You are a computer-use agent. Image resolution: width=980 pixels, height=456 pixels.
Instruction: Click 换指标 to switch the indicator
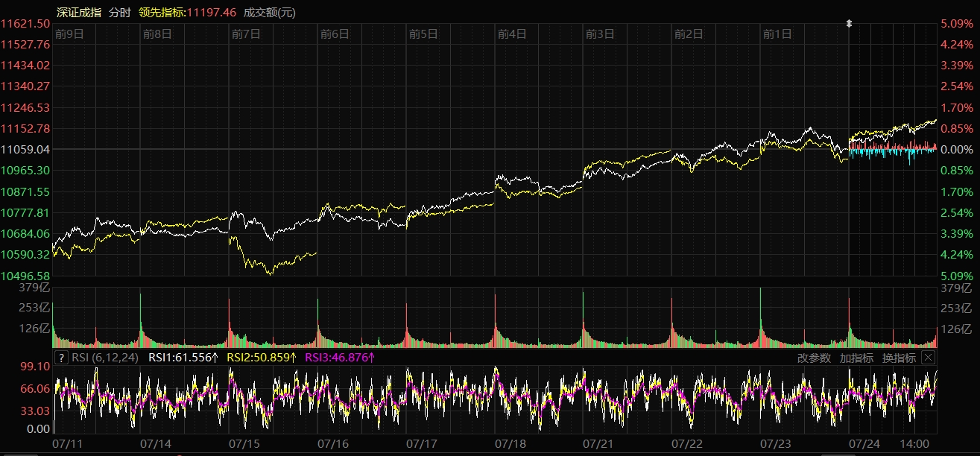[x=899, y=358]
